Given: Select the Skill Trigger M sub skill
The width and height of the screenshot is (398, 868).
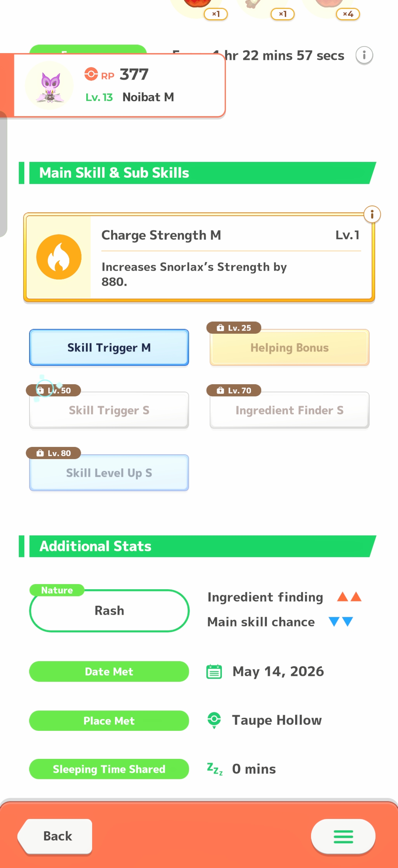Looking at the screenshot, I should (109, 347).
